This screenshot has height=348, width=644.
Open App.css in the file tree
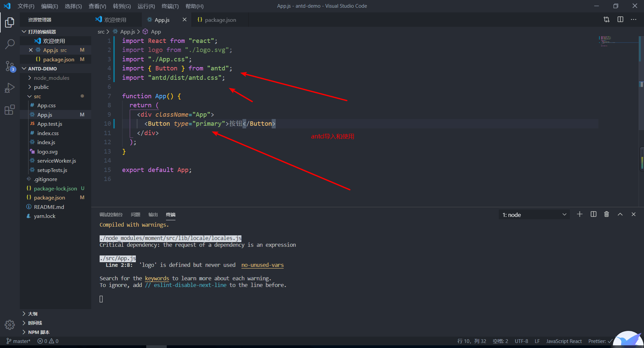[55, 105]
